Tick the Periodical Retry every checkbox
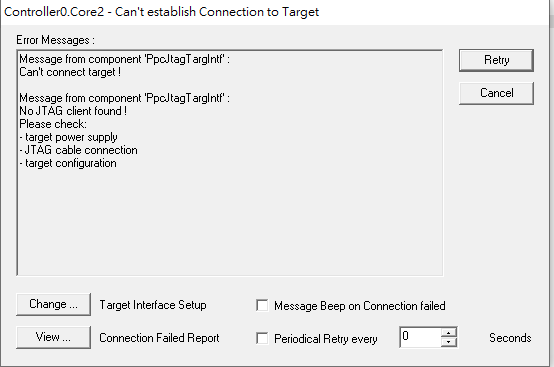Viewport: 554px width, 367px height. 262,338
